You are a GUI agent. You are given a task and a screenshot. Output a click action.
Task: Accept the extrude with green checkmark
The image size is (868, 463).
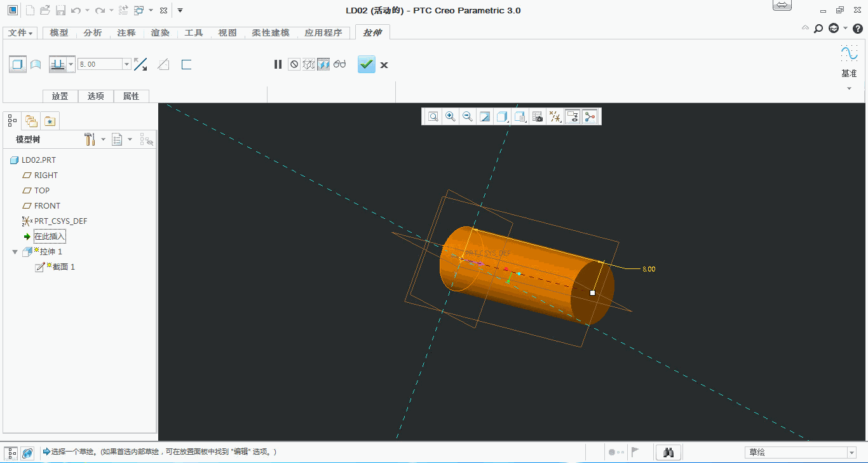tap(367, 64)
